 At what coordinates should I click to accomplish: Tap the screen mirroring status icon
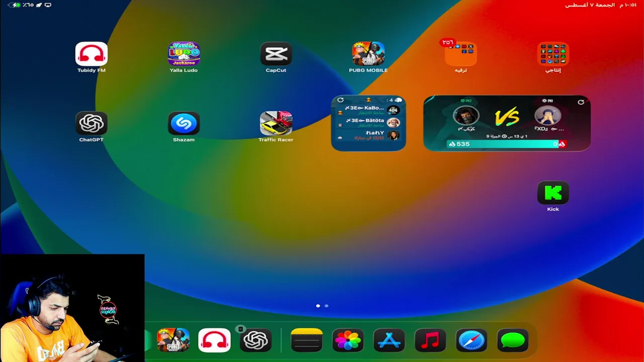point(48,5)
